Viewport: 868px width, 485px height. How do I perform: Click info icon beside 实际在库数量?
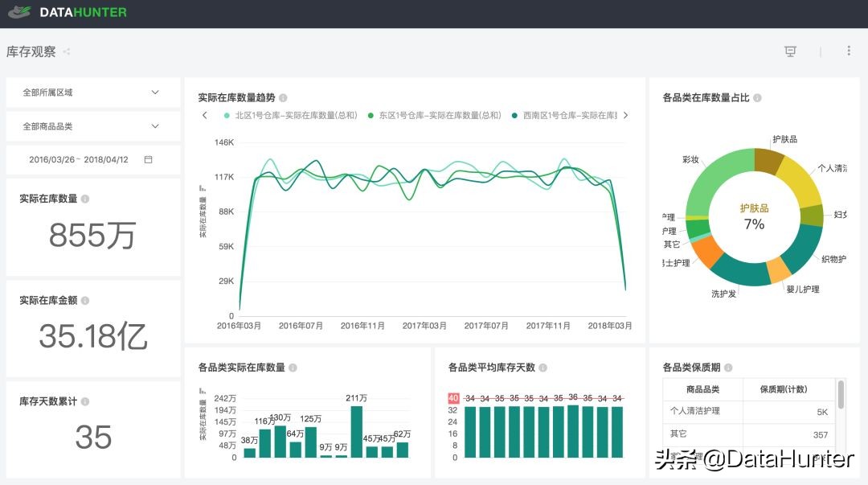point(84,199)
